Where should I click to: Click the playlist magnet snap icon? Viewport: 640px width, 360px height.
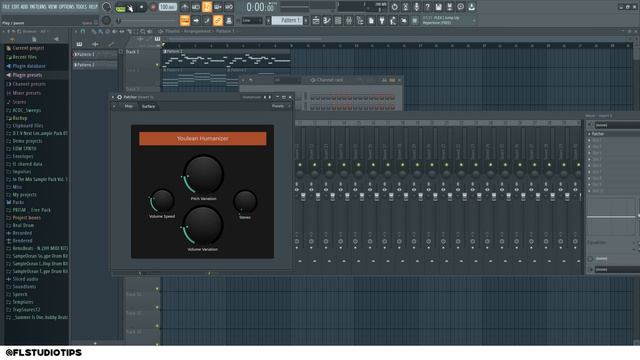[x=83, y=31]
